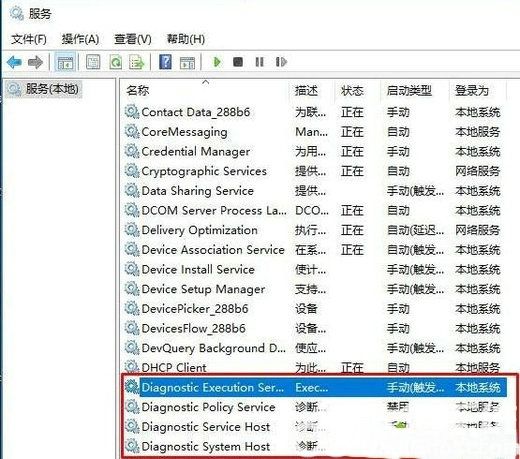This screenshot has width=520, height=459.
Task: Open the 查看(V) menu
Action: (x=133, y=39)
